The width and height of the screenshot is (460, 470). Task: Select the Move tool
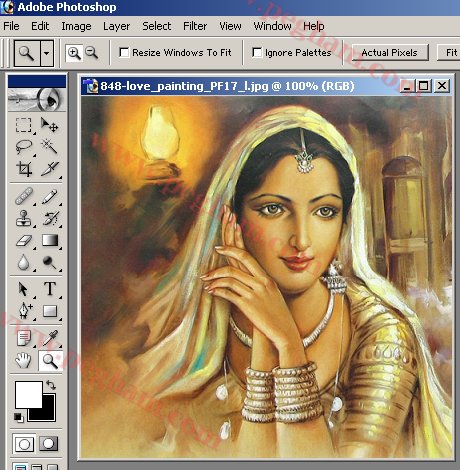tap(49, 125)
